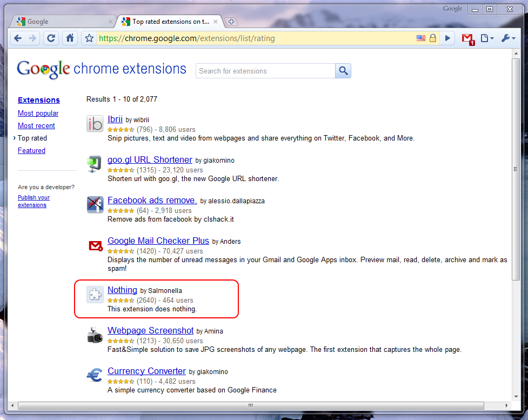Click the Nothing extension puzzle icon
Screen dimensions: 528x420
pyautogui.click(x=95, y=295)
